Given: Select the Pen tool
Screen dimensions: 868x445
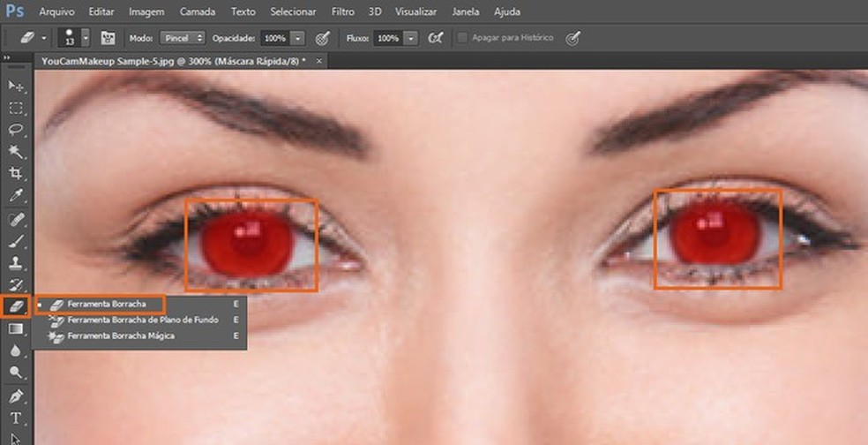Looking at the screenshot, I should click(x=16, y=396).
